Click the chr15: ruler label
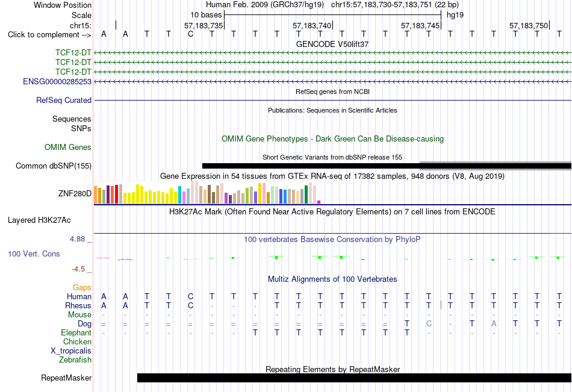The image size is (572, 392). click(x=80, y=25)
